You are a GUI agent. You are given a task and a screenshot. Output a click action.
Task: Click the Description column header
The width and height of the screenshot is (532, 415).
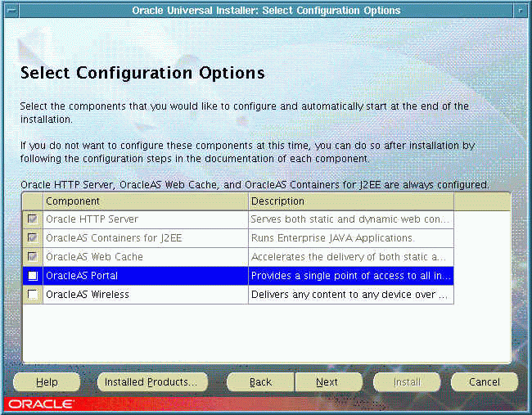click(351, 201)
